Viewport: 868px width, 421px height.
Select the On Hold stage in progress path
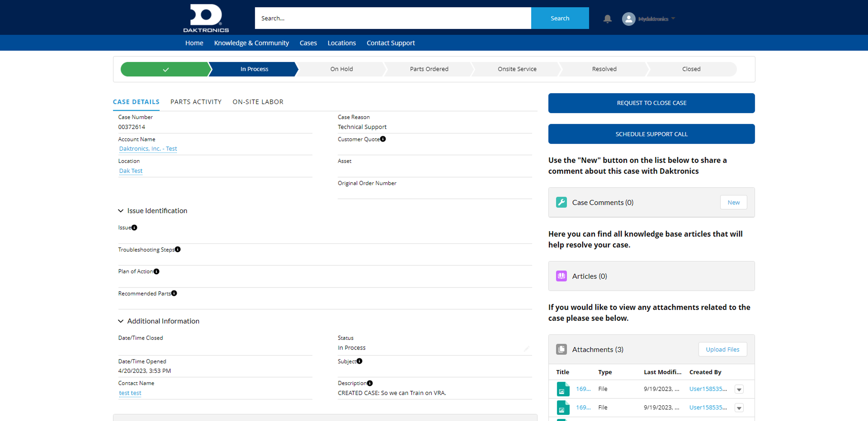pos(341,69)
